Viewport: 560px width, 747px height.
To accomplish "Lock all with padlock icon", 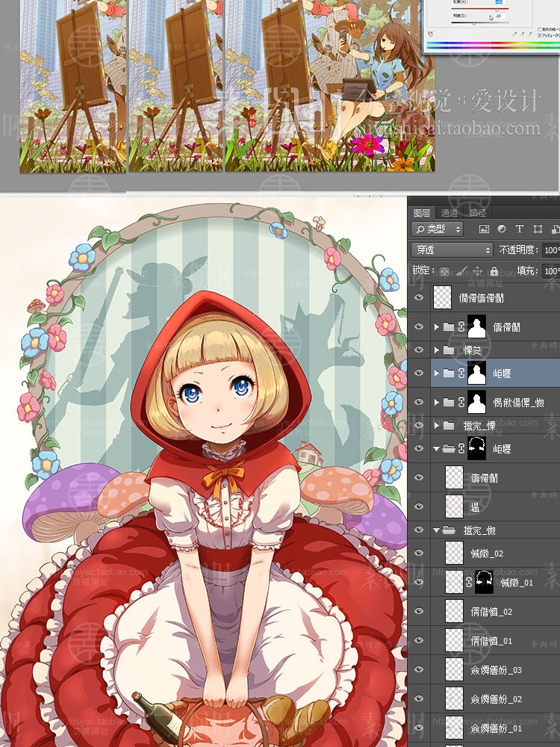I will [x=494, y=271].
